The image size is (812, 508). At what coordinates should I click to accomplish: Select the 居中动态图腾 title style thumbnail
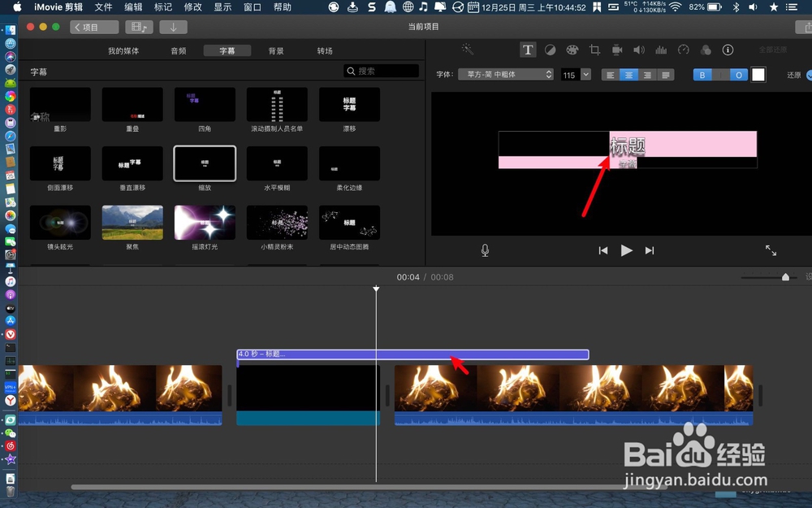349,223
